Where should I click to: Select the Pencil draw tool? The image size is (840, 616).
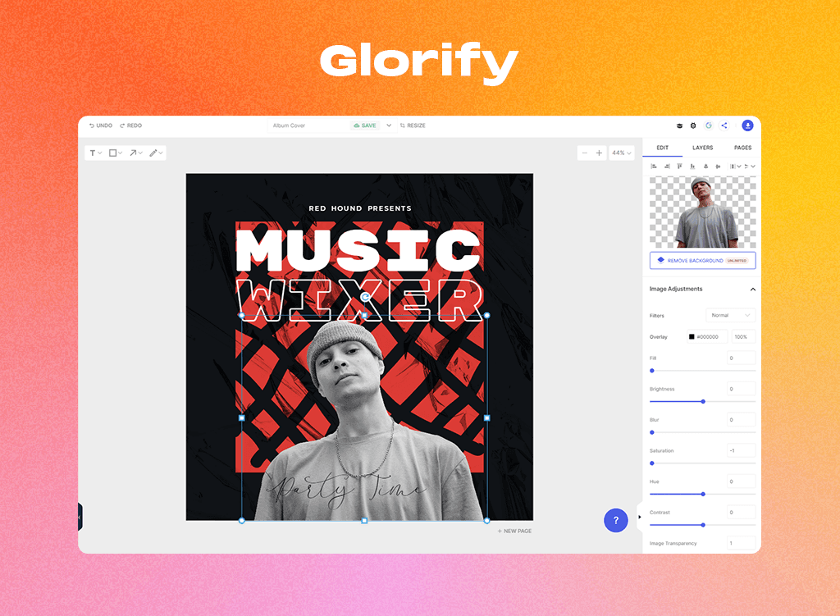(153, 153)
